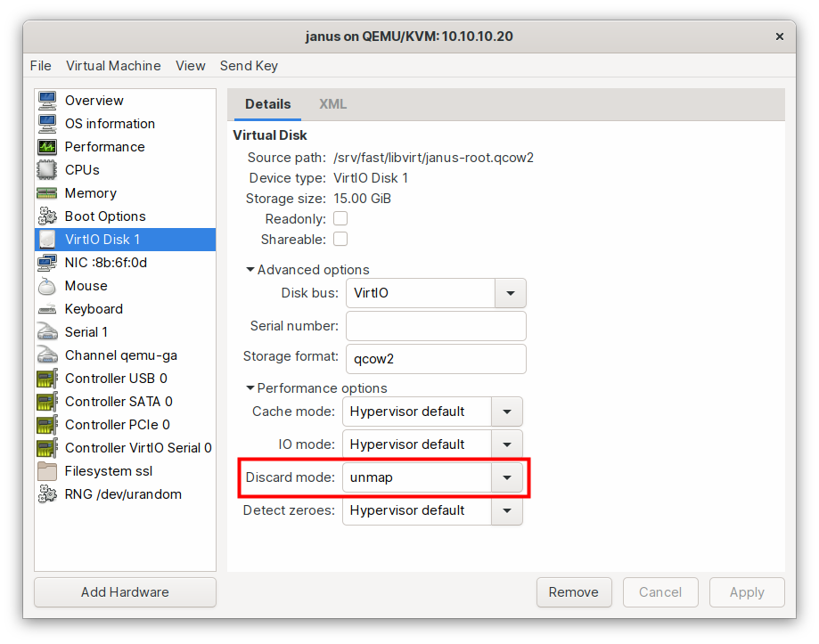Open the Disk bus dropdown
This screenshot has width=819, height=644.
511,292
